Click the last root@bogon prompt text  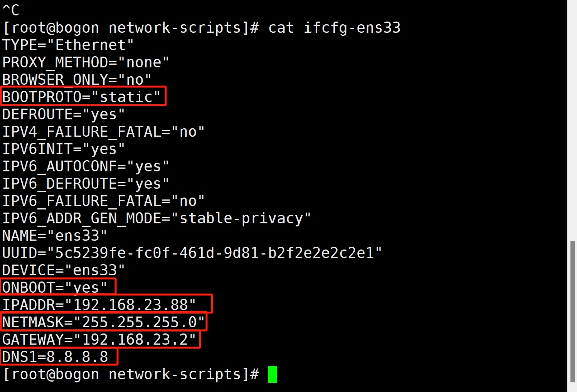click(x=131, y=374)
